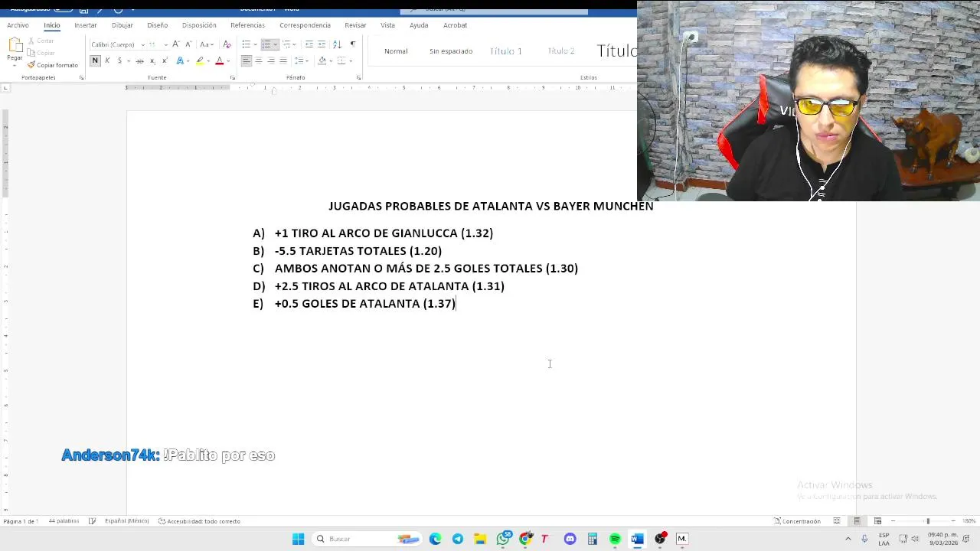This screenshot has width=980, height=551.
Task: Switch to the Revisar tab
Action: coord(355,25)
